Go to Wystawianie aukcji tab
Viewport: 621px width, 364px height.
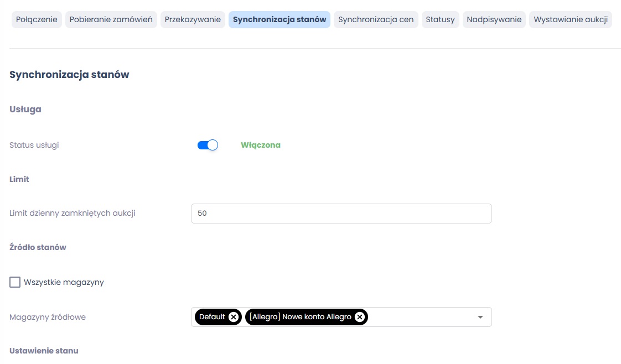click(x=570, y=19)
